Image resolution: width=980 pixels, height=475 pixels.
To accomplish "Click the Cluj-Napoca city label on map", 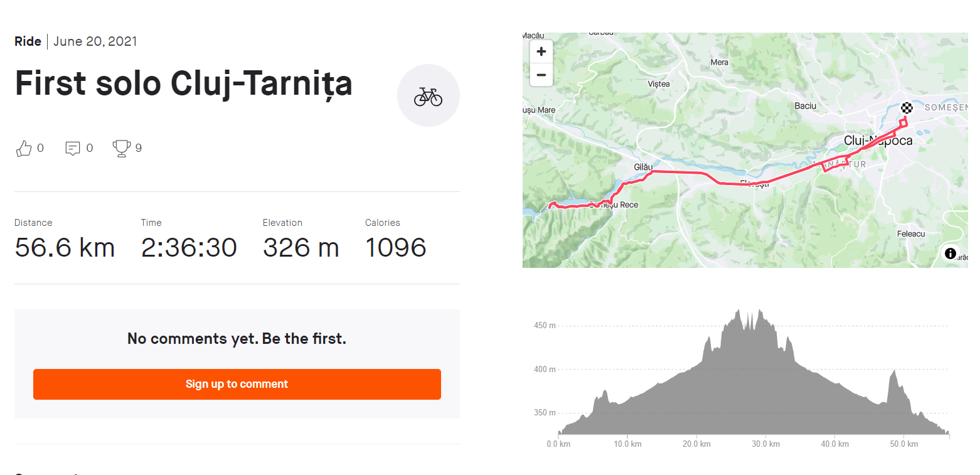I will click(x=878, y=141).
